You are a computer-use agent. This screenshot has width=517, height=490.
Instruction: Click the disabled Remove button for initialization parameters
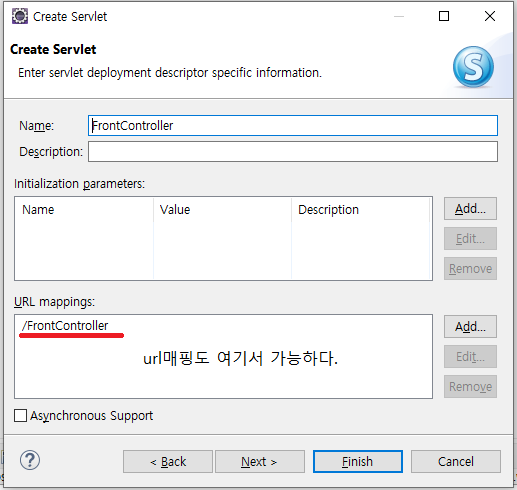470,269
